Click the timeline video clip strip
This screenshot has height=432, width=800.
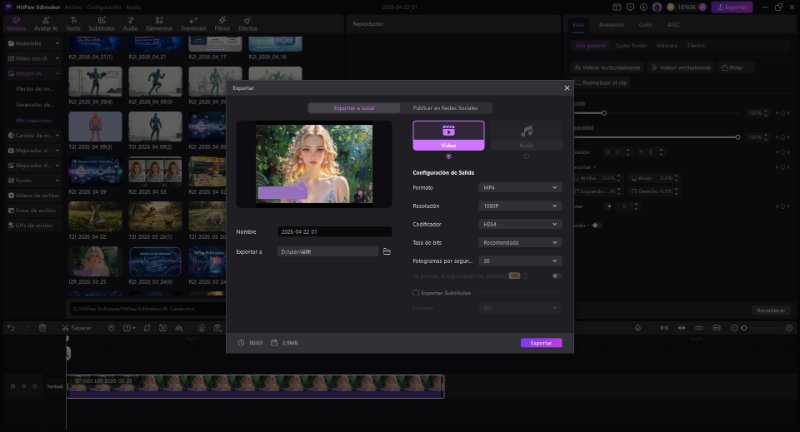point(255,386)
